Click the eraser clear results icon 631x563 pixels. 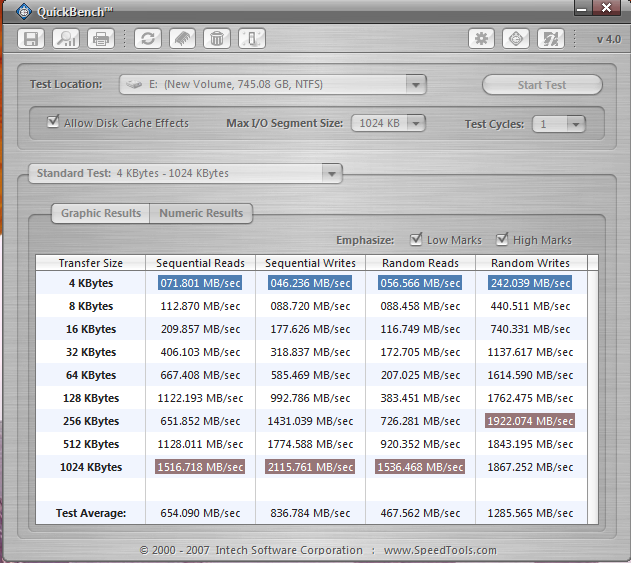(x=182, y=39)
